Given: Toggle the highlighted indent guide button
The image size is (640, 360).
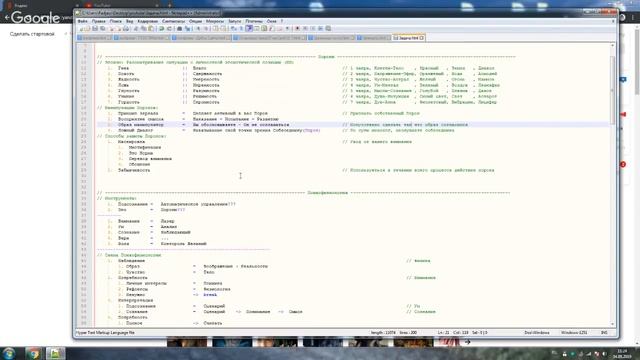Looking at the screenshot, I should click(x=249, y=29).
